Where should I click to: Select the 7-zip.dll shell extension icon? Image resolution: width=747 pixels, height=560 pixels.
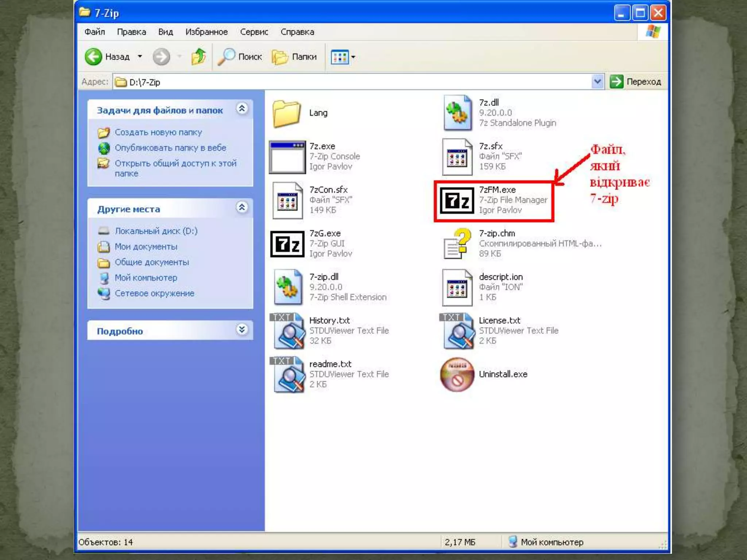288,287
